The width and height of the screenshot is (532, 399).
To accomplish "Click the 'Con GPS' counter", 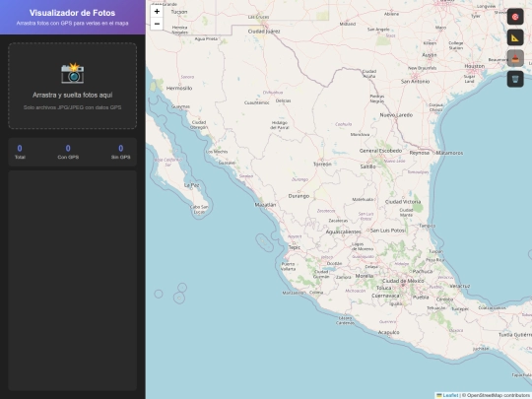I will [x=68, y=152].
